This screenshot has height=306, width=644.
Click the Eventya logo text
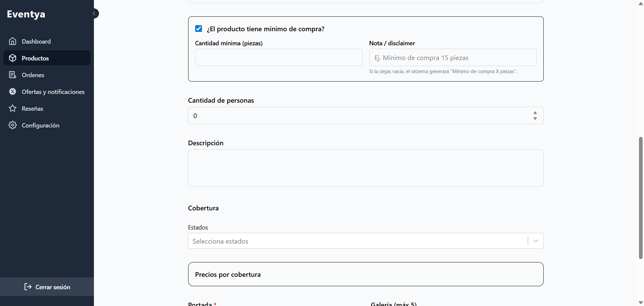[x=26, y=14]
